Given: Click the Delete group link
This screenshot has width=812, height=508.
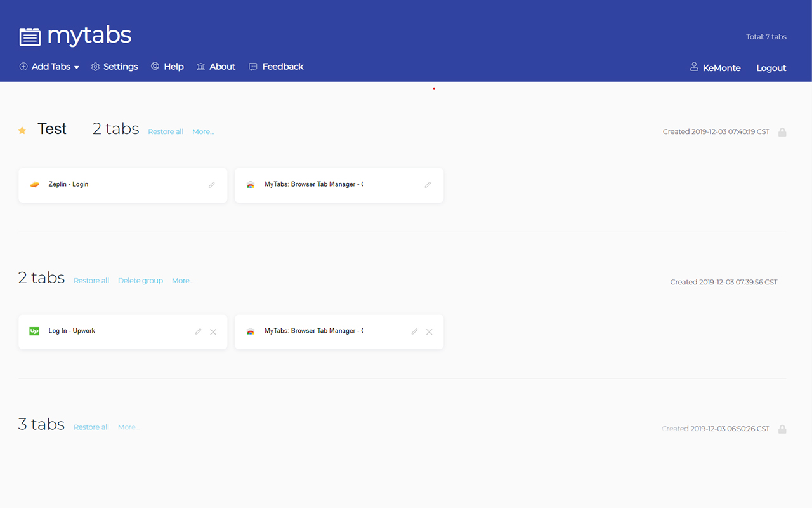Looking at the screenshot, I should (140, 281).
